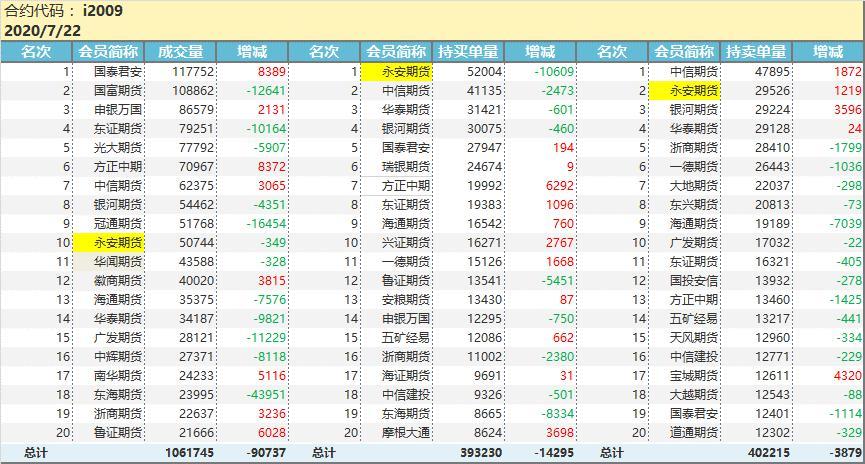Select the change value -10609

pos(554,72)
